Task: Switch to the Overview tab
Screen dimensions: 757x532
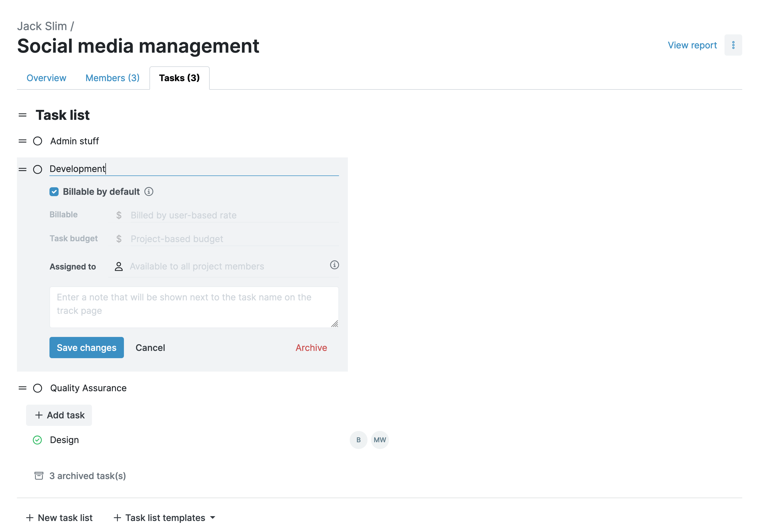Action: 46,78
